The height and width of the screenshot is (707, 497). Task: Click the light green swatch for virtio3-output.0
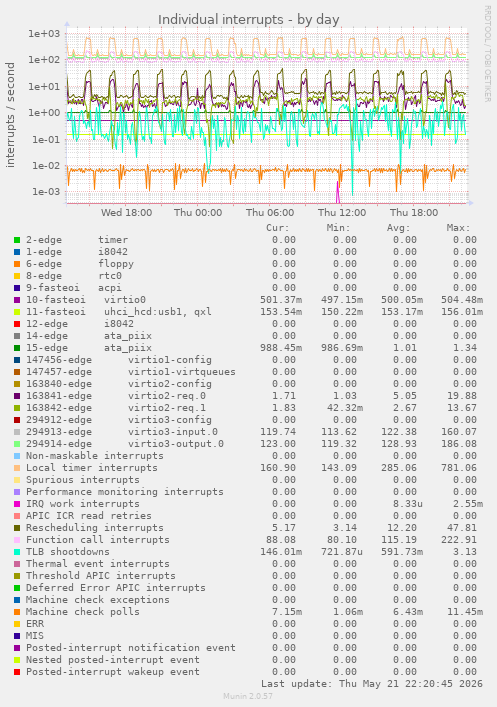(17, 444)
